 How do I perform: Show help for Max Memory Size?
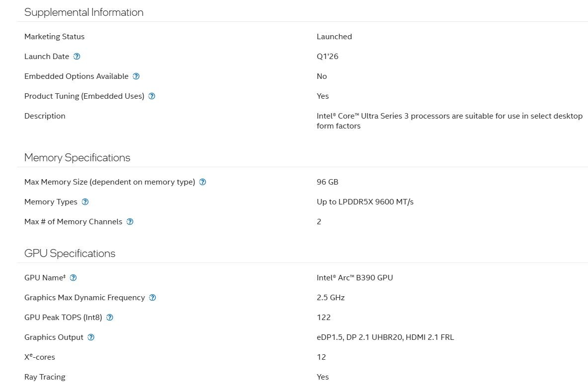coord(203,182)
